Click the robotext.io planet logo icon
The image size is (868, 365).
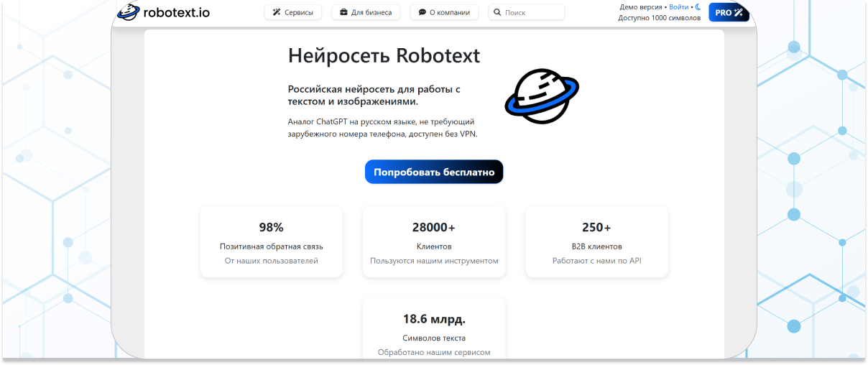pyautogui.click(x=129, y=11)
